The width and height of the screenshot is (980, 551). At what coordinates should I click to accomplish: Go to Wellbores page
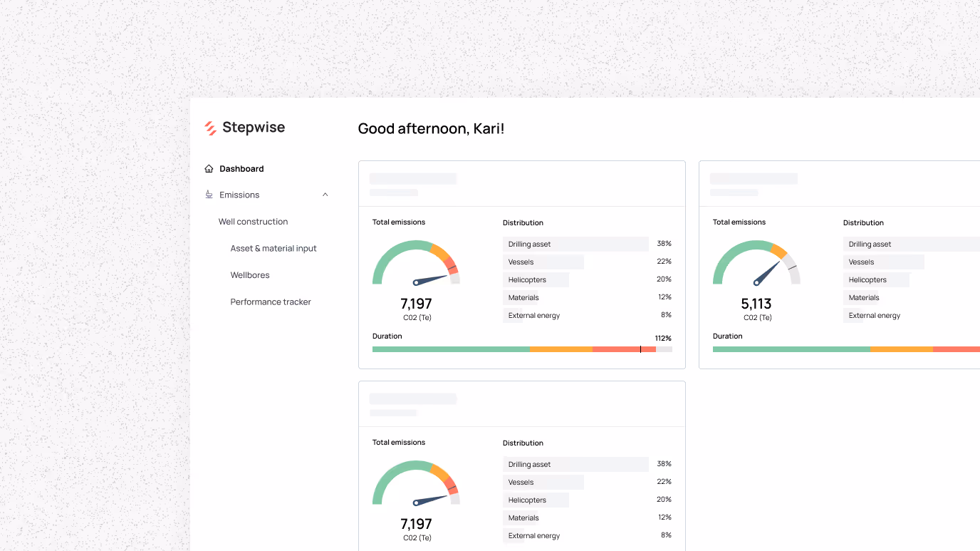click(x=250, y=275)
